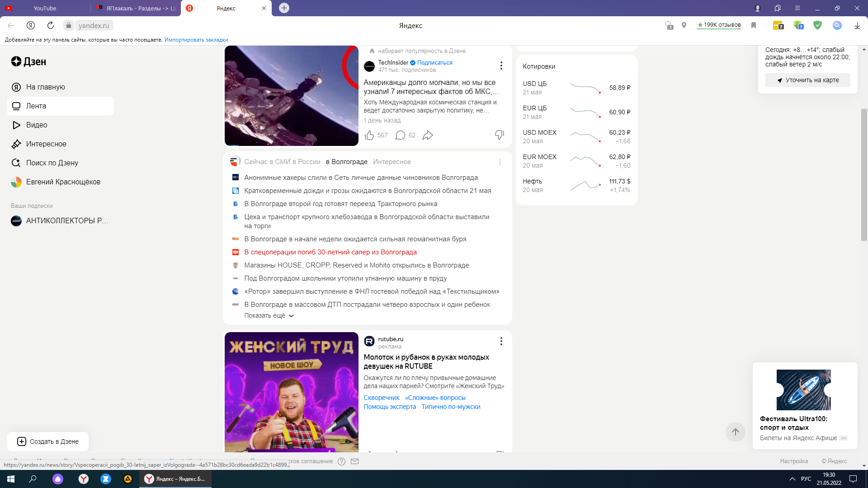Click the yandex.ru address bar

[x=94, y=25]
